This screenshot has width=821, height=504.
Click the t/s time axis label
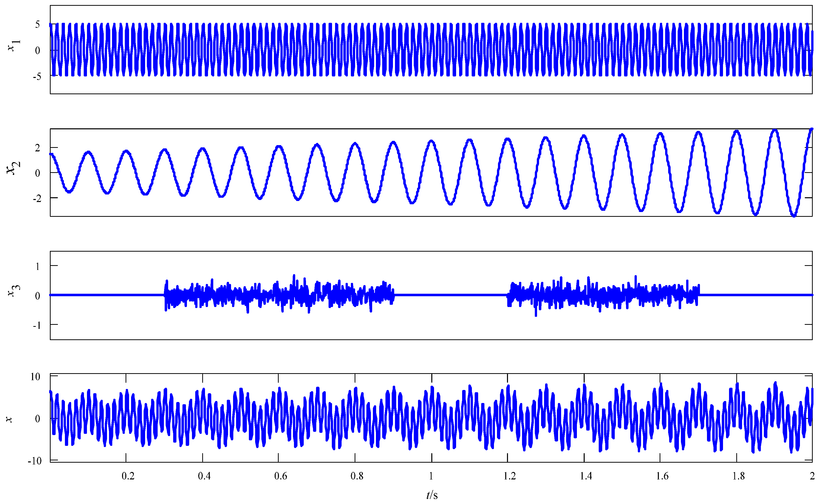tap(432, 495)
